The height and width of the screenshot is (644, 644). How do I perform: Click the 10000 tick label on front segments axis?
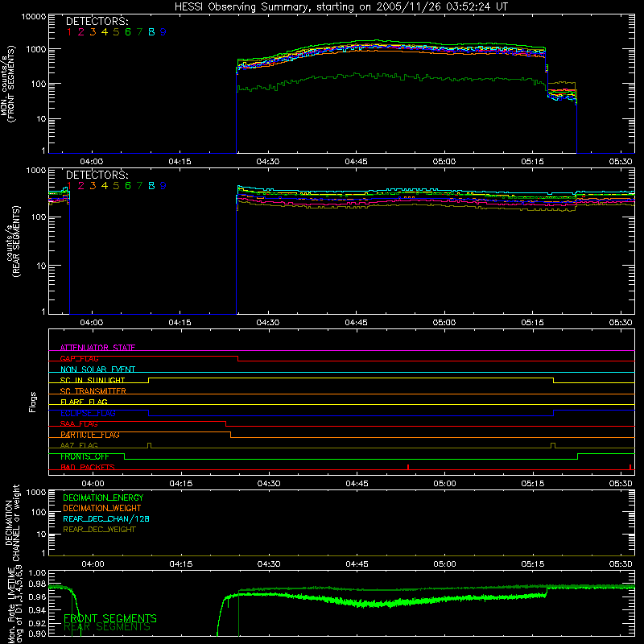click(34, 16)
